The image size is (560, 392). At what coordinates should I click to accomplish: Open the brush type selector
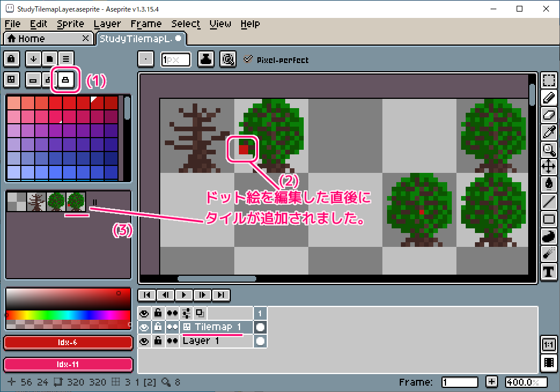(x=146, y=59)
